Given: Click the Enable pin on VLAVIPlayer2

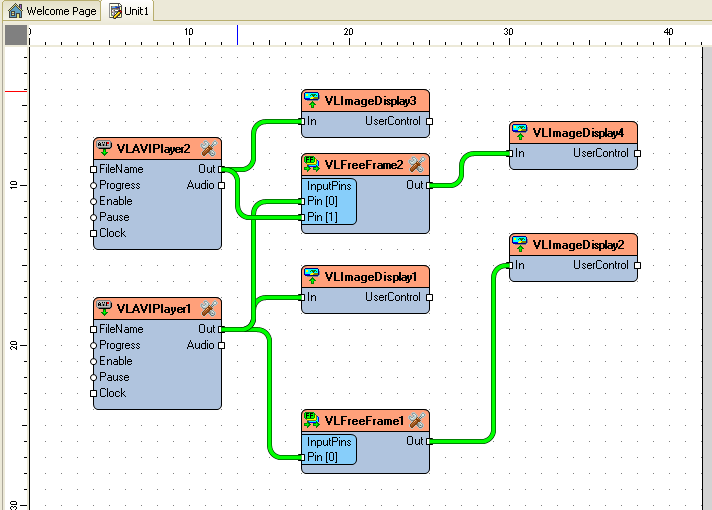Looking at the screenshot, I should tap(94, 201).
